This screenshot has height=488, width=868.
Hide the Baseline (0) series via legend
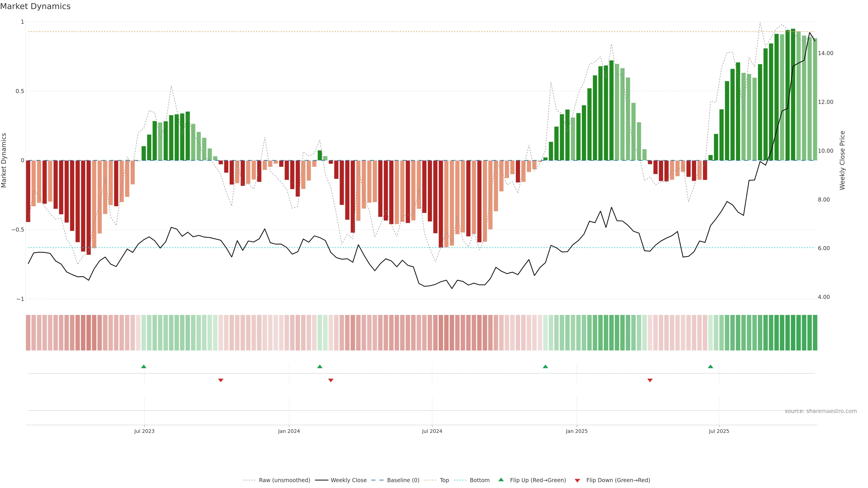pyautogui.click(x=403, y=480)
